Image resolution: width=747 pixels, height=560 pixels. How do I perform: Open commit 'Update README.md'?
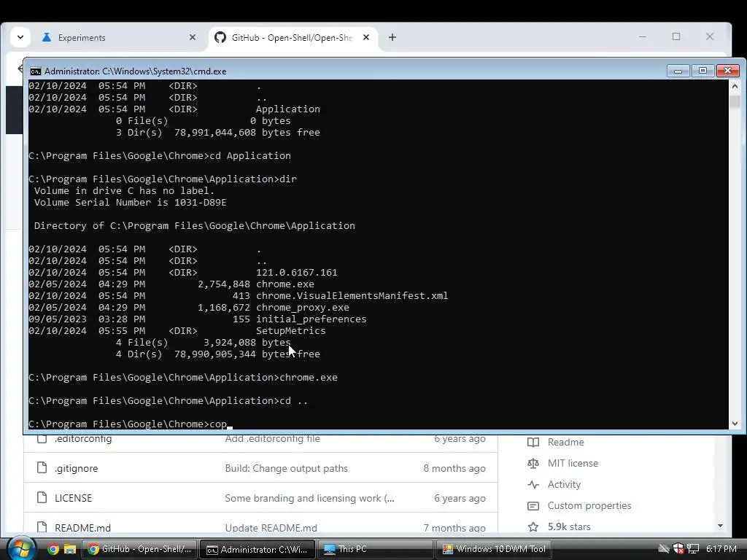click(271, 528)
